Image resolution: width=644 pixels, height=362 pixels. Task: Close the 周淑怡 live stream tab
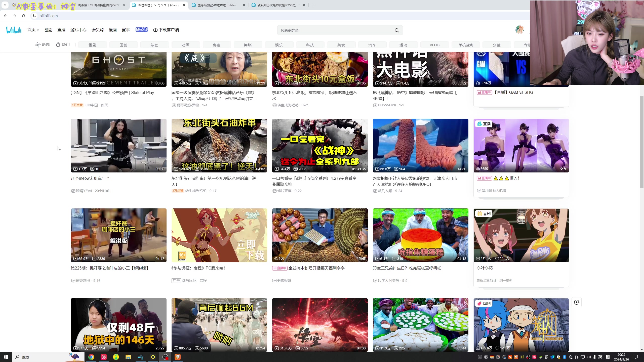[124, 5]
